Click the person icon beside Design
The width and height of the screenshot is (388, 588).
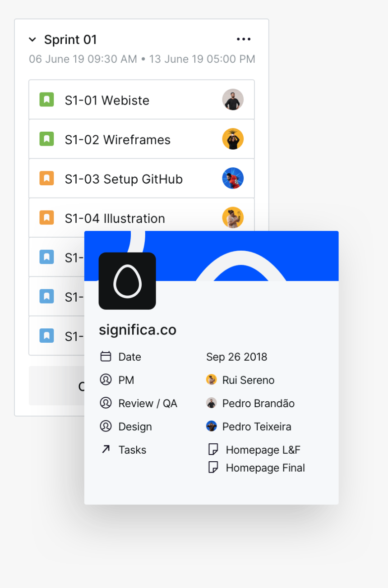click(106, 426)
